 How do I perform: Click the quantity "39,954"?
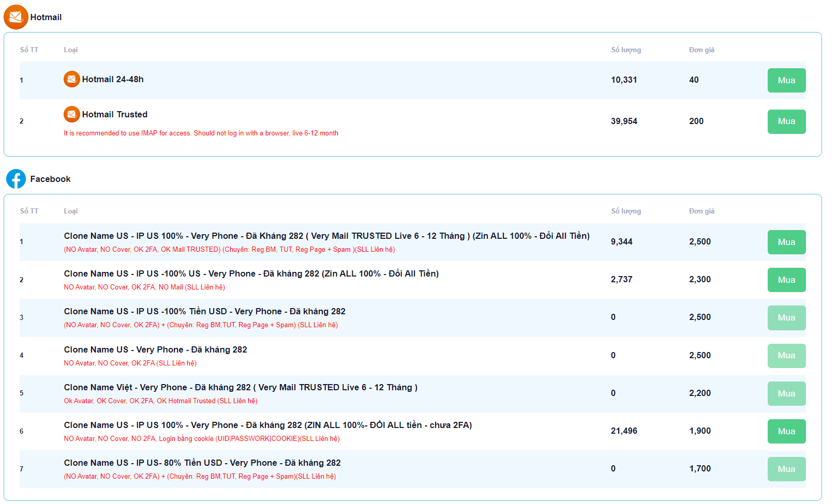[624, 121]
